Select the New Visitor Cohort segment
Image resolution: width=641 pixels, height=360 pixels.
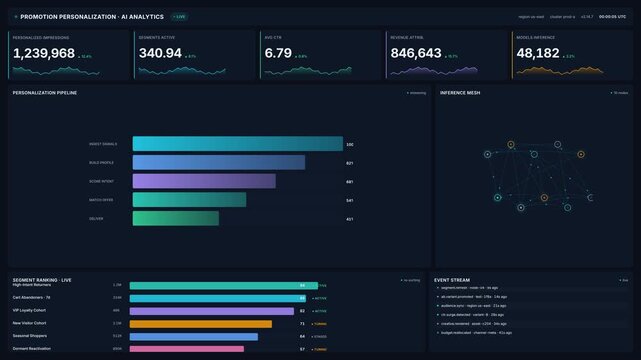pyautogui.click(x=170, y=324)
